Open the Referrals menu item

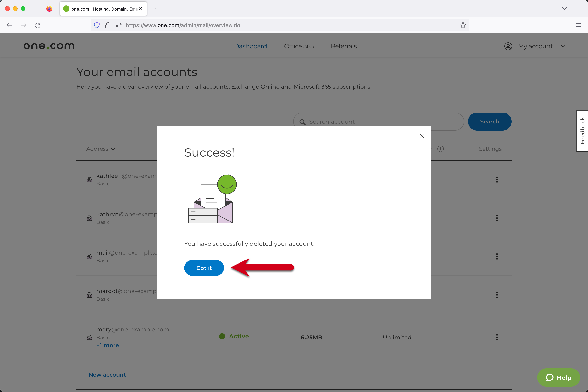tap(344, 46)
